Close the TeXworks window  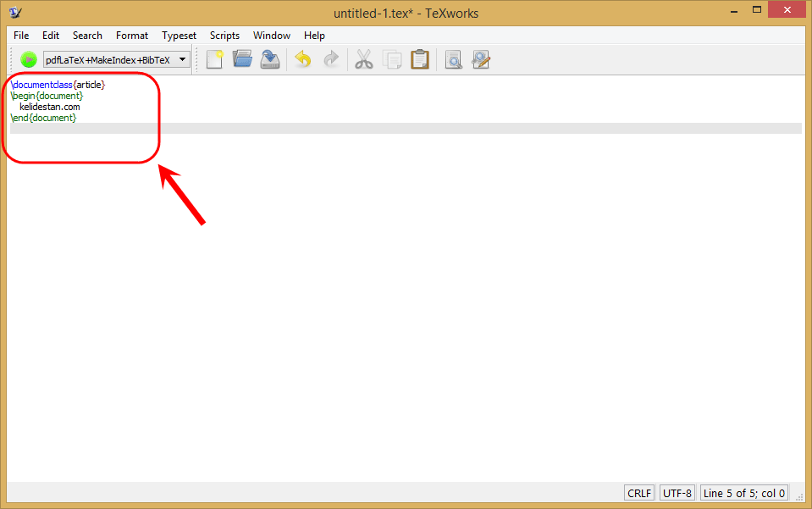tap(787, 10)
